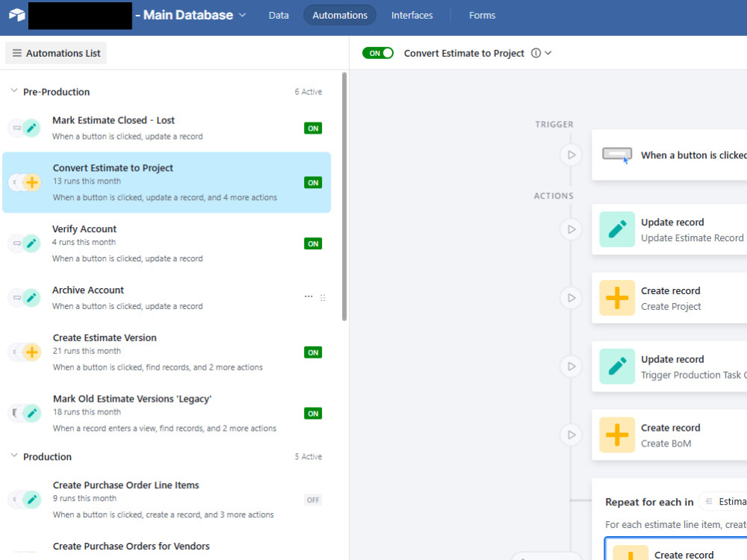Click the button-trigger icon in trigger card
This screenshot has width=747, height=560.
click(617, 155)
